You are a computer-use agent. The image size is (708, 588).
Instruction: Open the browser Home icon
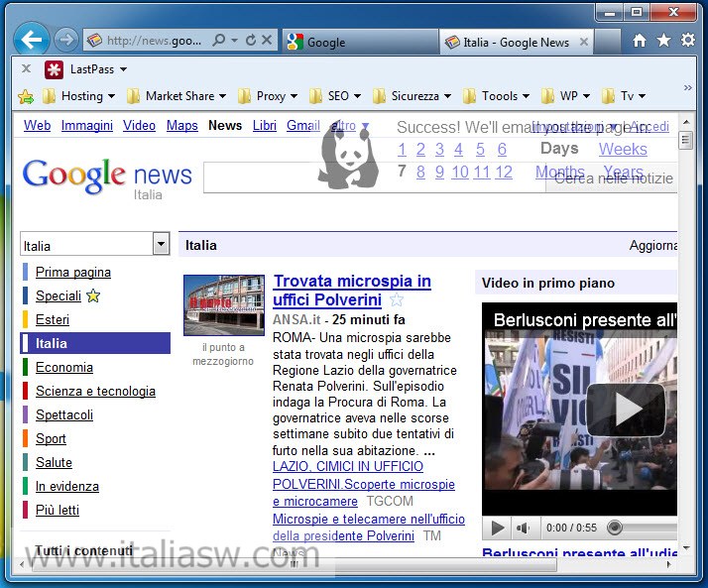click(640, 41)
